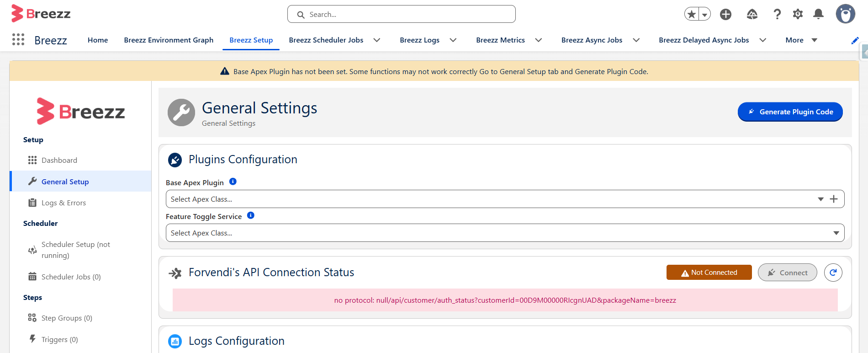Open Breezz Environment Graph tab
The image size is (868, 353).
coord(169,40)
